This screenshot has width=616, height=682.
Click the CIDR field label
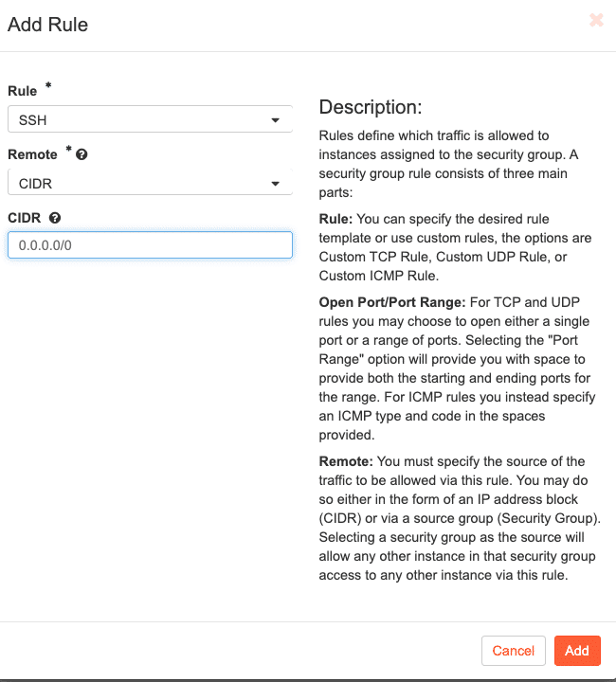tap(25, 218)
